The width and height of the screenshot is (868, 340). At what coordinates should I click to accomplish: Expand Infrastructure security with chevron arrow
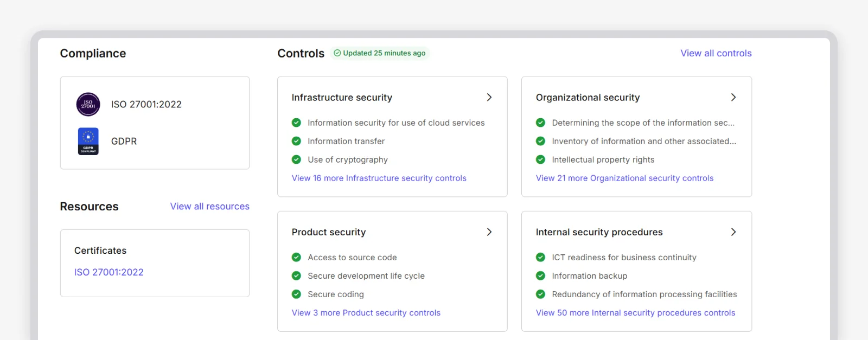(x=489, y=97)
